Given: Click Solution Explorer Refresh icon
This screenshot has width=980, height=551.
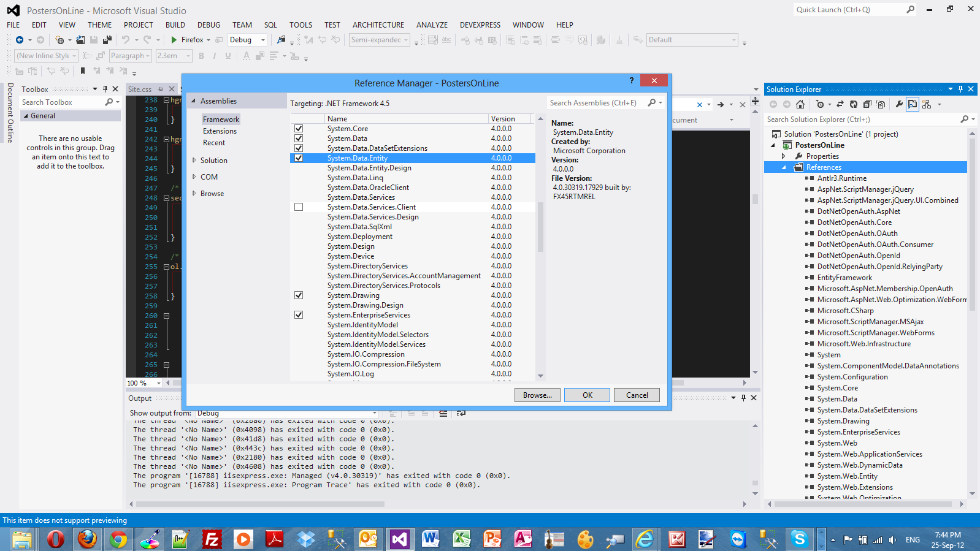Looking at the screenshot, I should [x=853, y=104].
